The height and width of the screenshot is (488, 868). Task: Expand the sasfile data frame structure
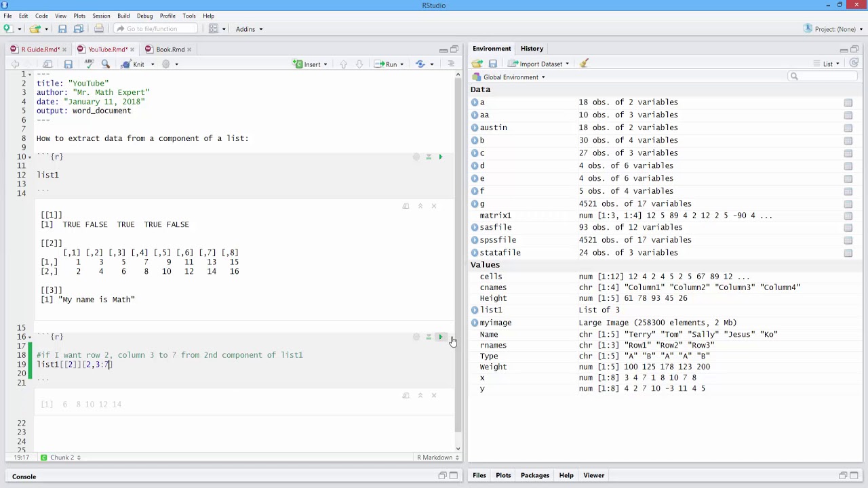click(x=475, y=227)
